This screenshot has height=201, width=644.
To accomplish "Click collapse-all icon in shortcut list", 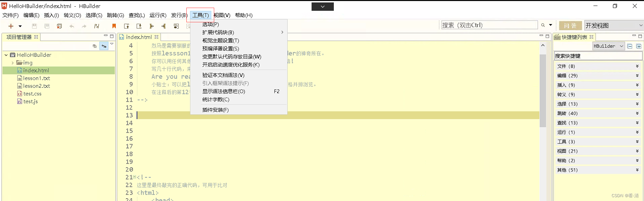I will (x=630, y=46).
